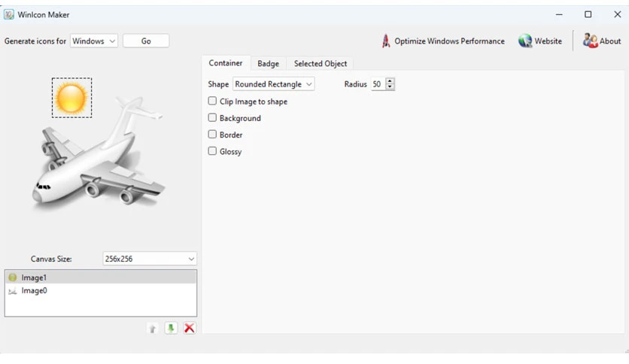Click the Image0 airplane layer icon
Viewport: 629px width, 364px height.
13,290
